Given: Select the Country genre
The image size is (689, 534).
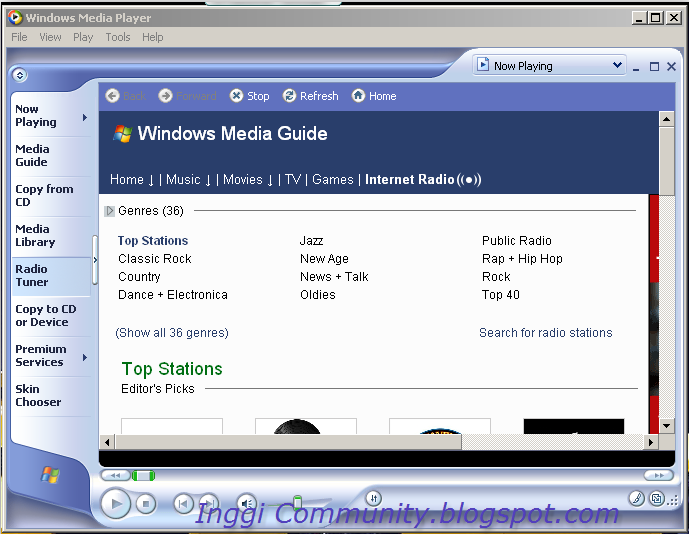Looking at the screenshot, I should (x=139, y=276).
